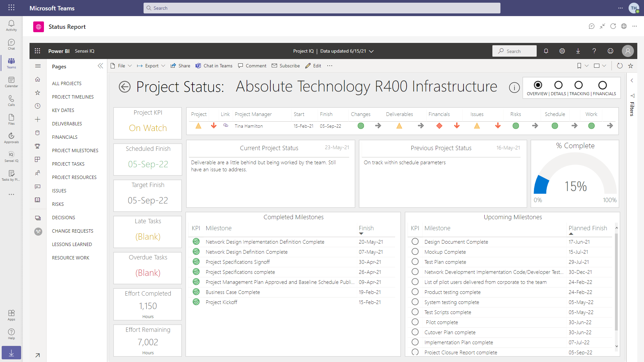Open PROJECT TIMELINES page

pos(73,97)
